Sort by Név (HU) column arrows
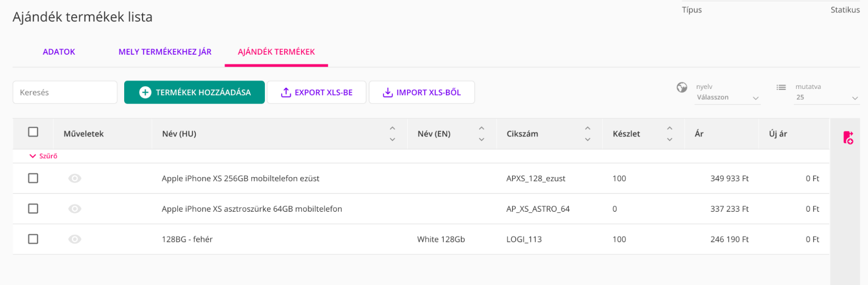Screen dimensions: 868x285 coord(392,134)
